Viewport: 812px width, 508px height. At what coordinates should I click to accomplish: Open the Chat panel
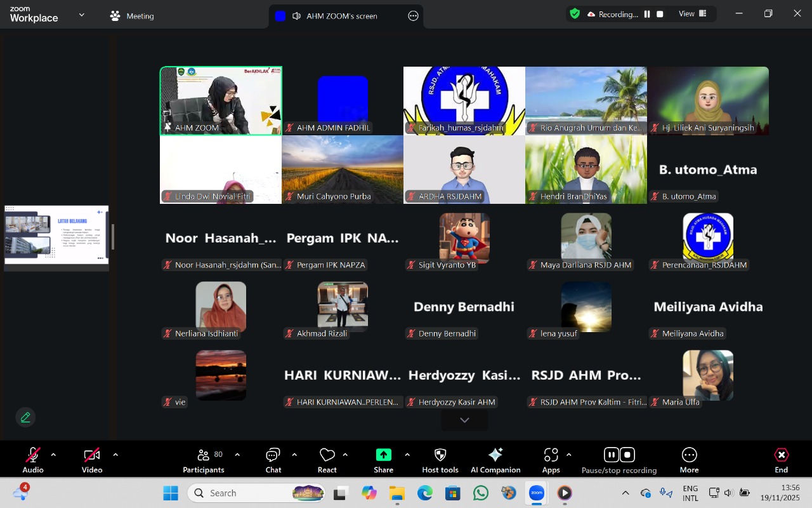(273, 460)
